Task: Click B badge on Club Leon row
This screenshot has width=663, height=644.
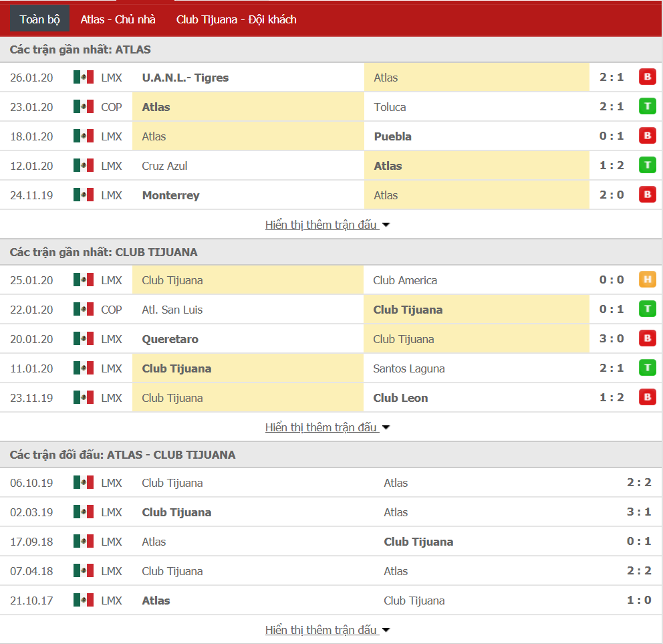Action: click(648, 397)
